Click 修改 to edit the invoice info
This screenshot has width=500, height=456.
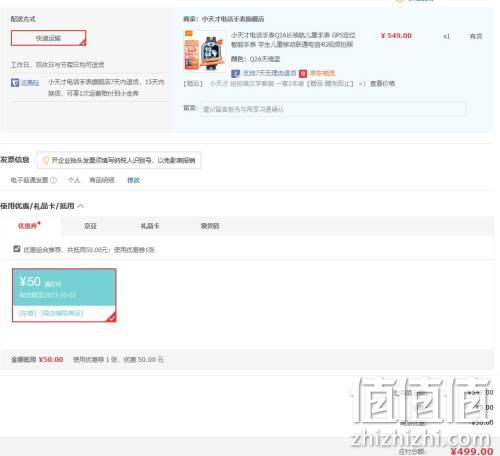(134, 180)
